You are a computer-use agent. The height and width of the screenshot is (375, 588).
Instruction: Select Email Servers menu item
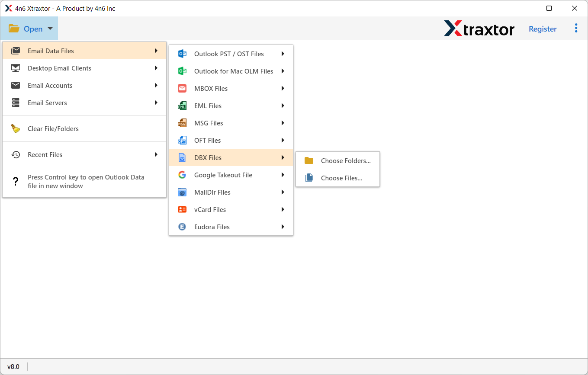84,103
